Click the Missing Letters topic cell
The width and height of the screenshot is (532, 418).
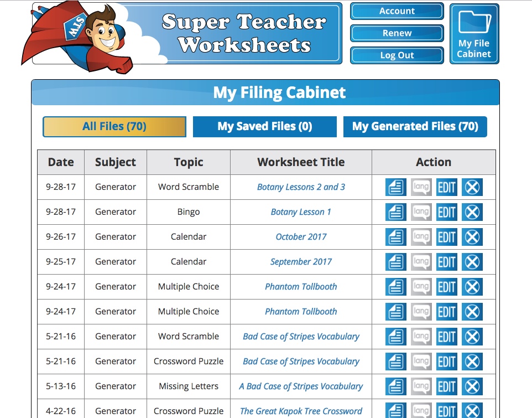click(189, 386)
